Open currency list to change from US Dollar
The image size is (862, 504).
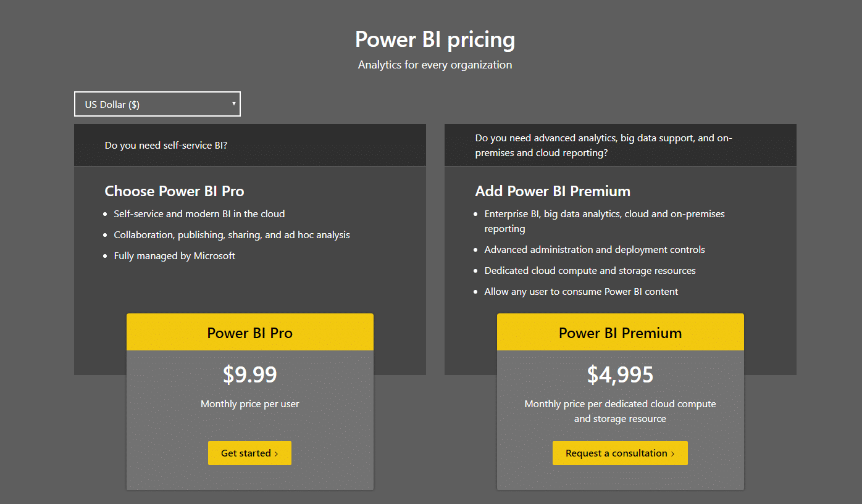pos(157,104)
